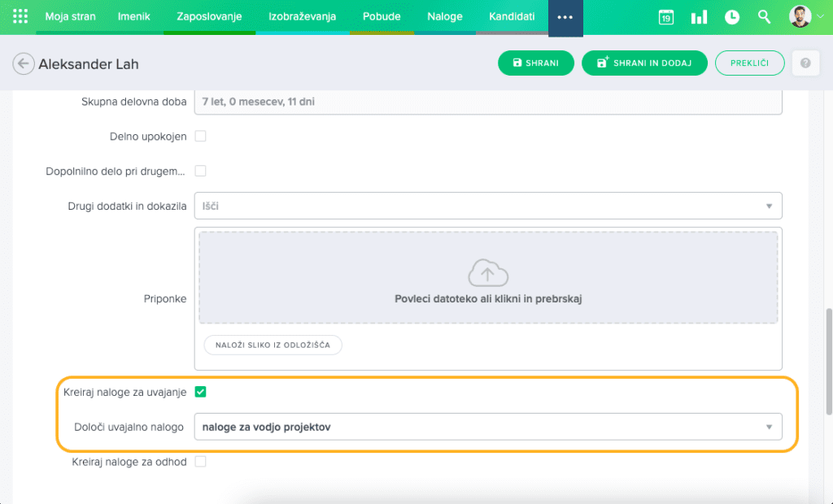Enable the Delno upokojen checkbox
The image size is (833, 504).
201,137
